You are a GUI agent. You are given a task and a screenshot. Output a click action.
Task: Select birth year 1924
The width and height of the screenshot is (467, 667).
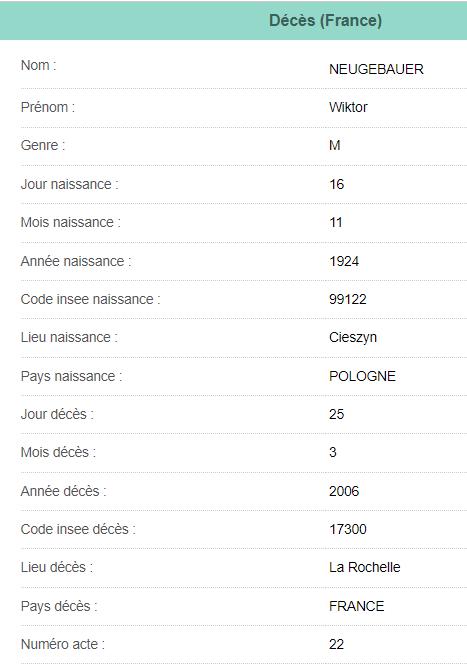pyautogui.click(x=344, y=261)
